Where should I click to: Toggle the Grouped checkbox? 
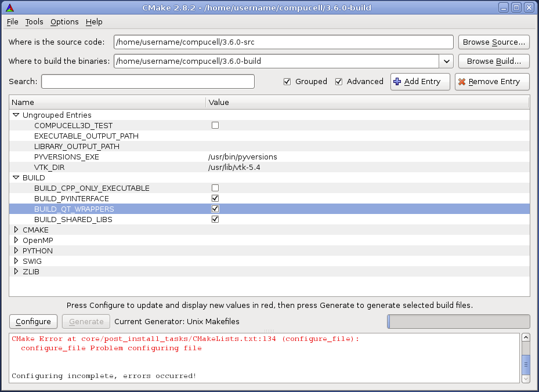(x=287, y=82)
